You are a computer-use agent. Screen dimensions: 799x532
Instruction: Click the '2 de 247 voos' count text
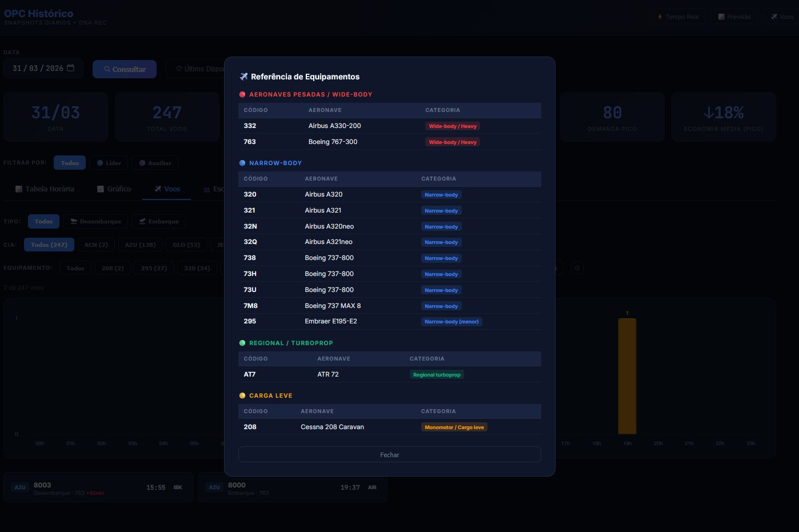coord(23,287)
